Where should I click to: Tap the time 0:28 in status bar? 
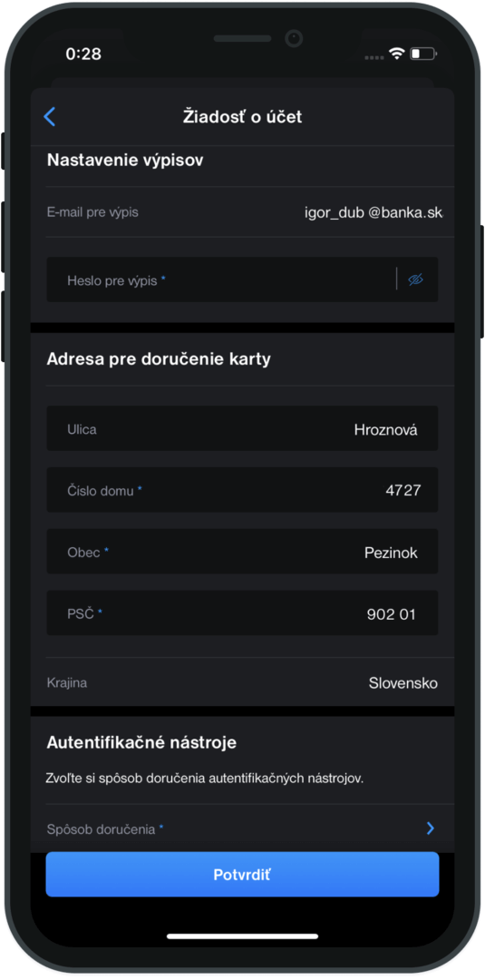tap(83, 54)
